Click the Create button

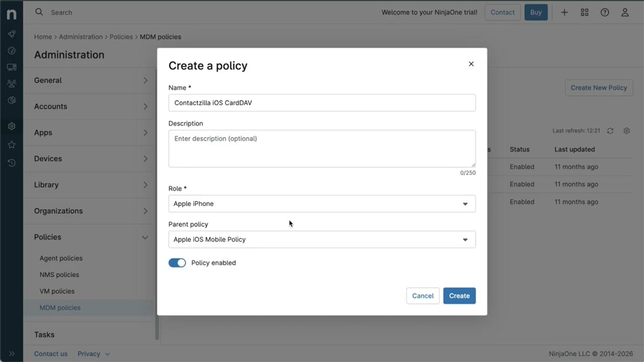(x=459, y=296)
